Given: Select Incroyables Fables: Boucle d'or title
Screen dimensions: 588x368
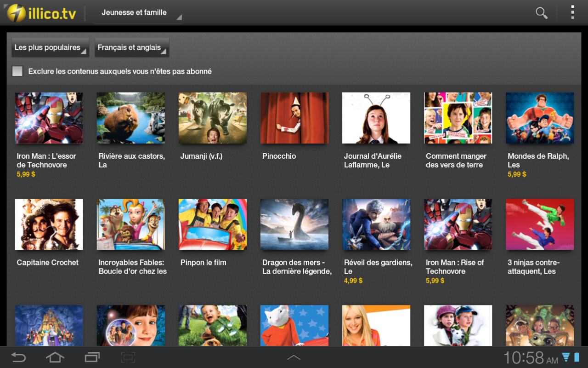Looking at the screenshot, I should (x=133, y=267).
